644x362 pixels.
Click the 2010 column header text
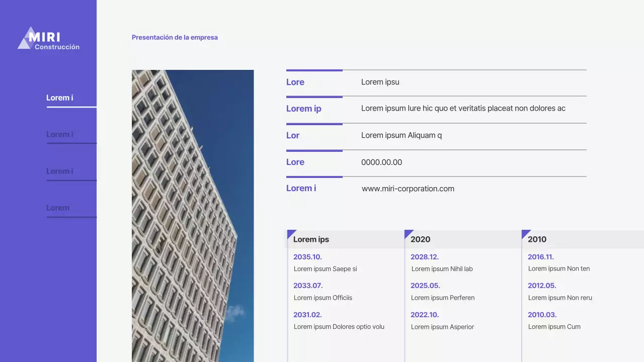click(537, 239)
